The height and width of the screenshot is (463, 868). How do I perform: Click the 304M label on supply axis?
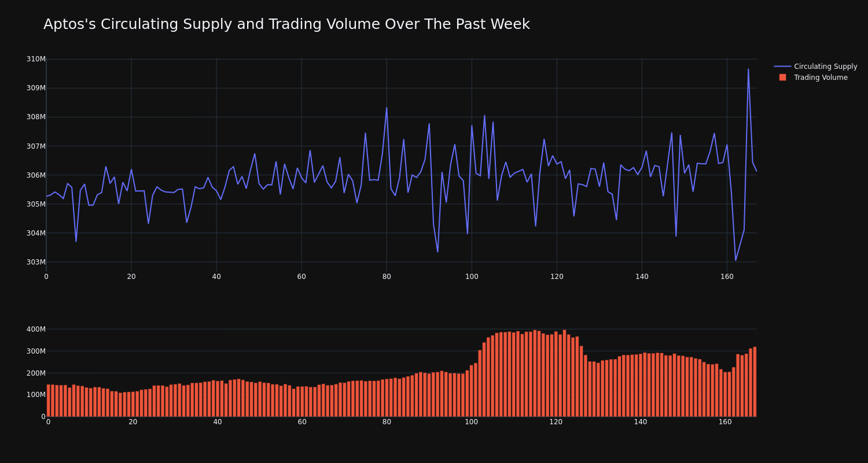click(x=36, y=233)
